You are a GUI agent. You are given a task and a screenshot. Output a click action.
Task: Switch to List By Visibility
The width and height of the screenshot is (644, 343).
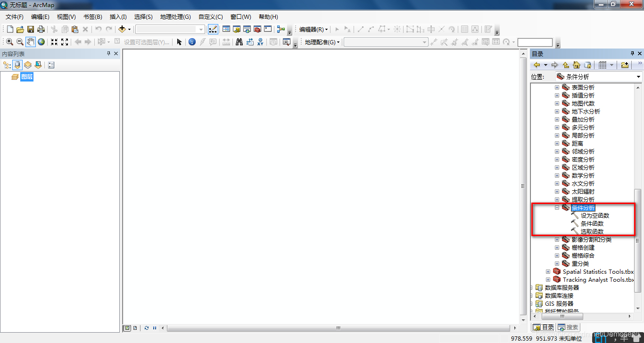(x=28, y=65)
